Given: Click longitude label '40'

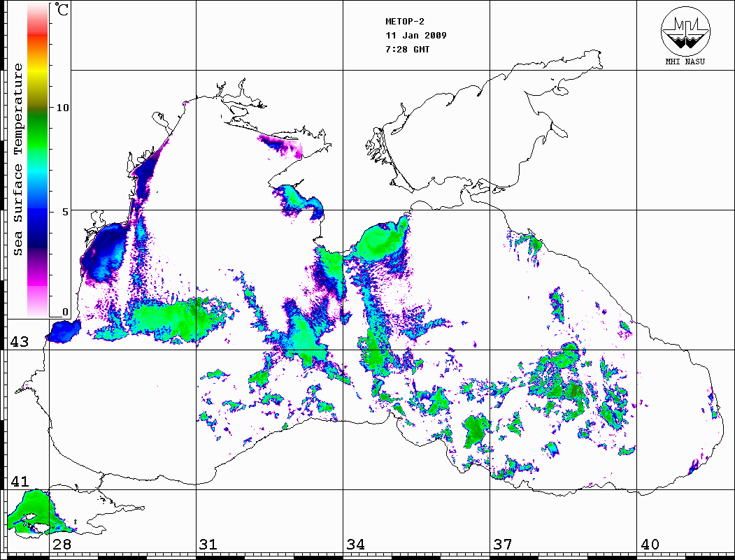Looking at the screenshot, I should click(650, 544).
